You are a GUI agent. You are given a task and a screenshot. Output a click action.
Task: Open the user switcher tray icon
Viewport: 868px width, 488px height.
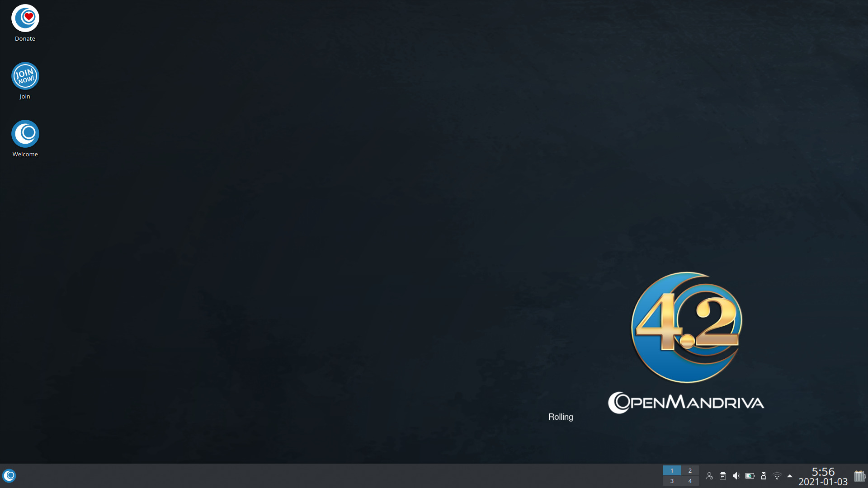[709, 476]
